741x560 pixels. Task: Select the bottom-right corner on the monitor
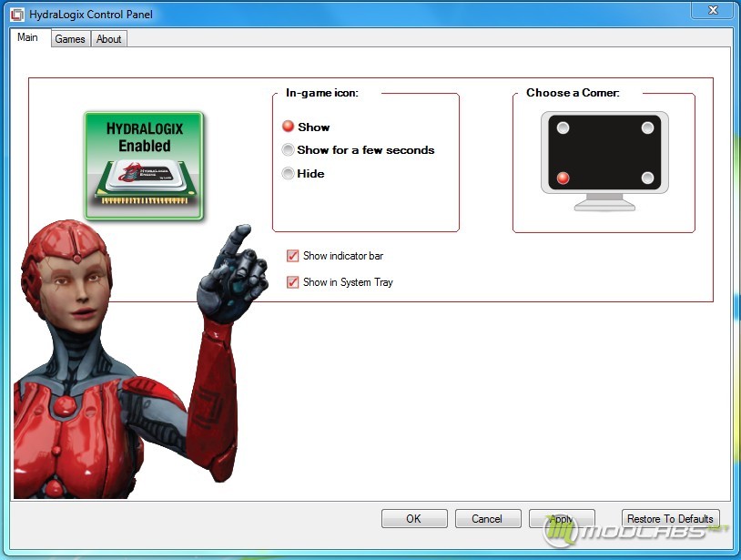[x=647, y=178]
